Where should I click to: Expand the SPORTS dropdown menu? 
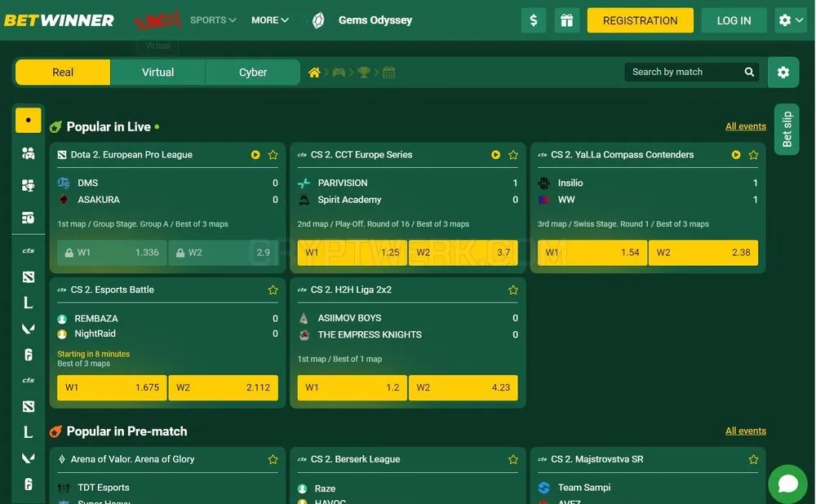pyautogui.click(x=213, y=20)
